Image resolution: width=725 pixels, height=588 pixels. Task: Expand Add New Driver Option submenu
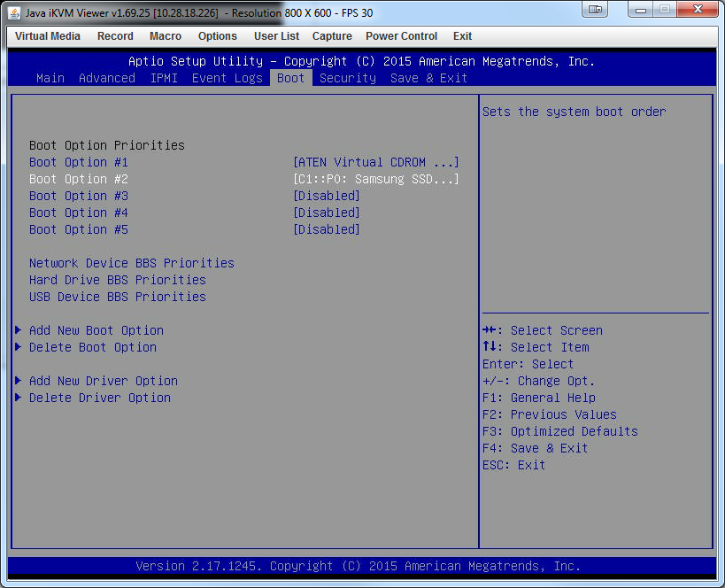point(103,381)
